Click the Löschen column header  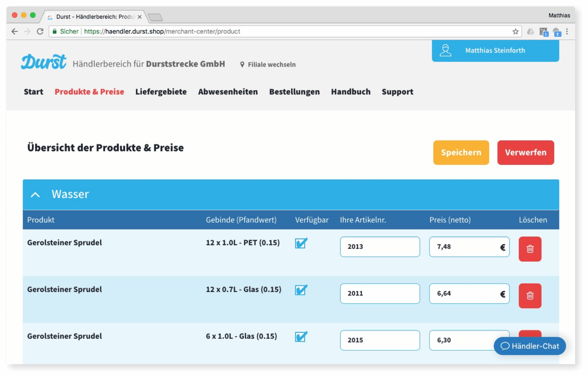point(533,220)
